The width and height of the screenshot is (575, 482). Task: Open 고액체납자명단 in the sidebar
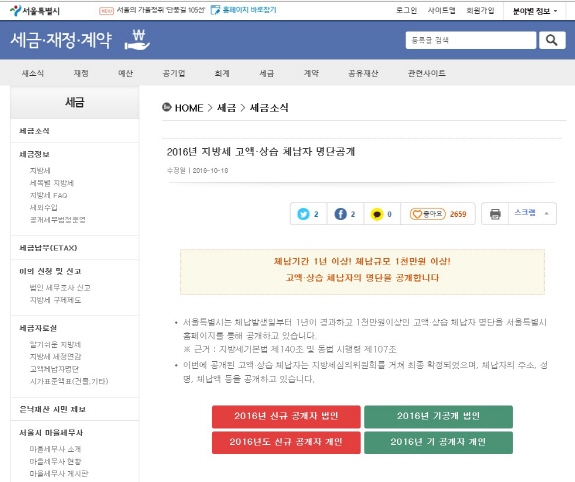[54, 369]
